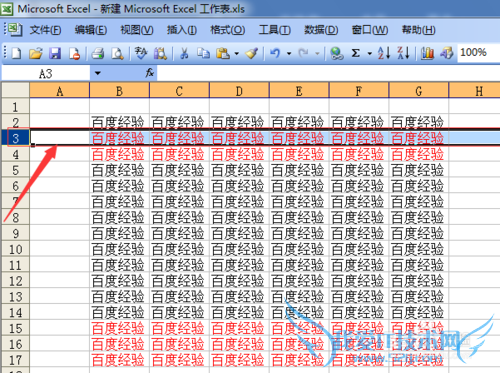Select column D header
Screen dimensions: 500x373
239,90
